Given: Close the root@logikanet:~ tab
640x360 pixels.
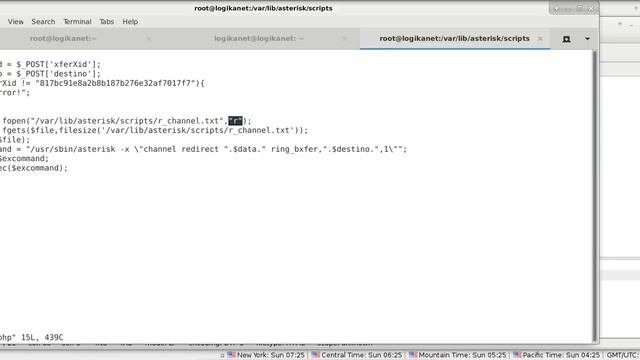Looking at the screenshot, I should (x=149, y=39).
